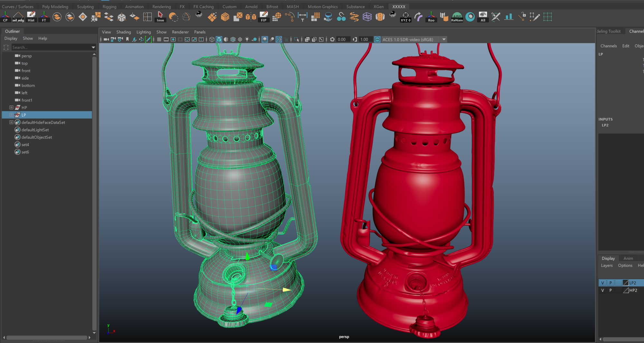Click the HP2 layer color swatch
The height and width of the screenshot is (343, 644).
[626, 290]
